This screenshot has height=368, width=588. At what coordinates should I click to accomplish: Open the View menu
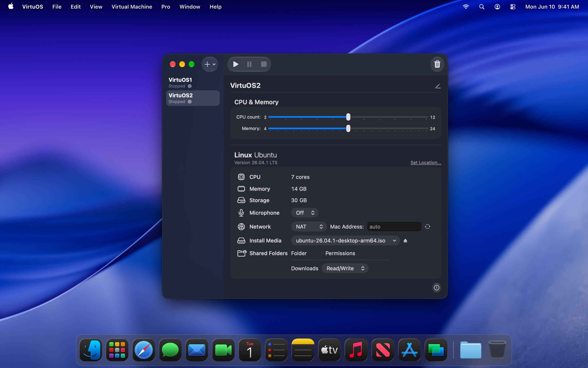click(96, 7)
